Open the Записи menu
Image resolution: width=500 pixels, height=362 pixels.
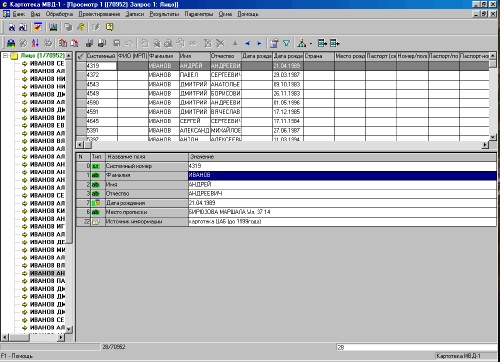pyautogui.click(x=135, y=14)
